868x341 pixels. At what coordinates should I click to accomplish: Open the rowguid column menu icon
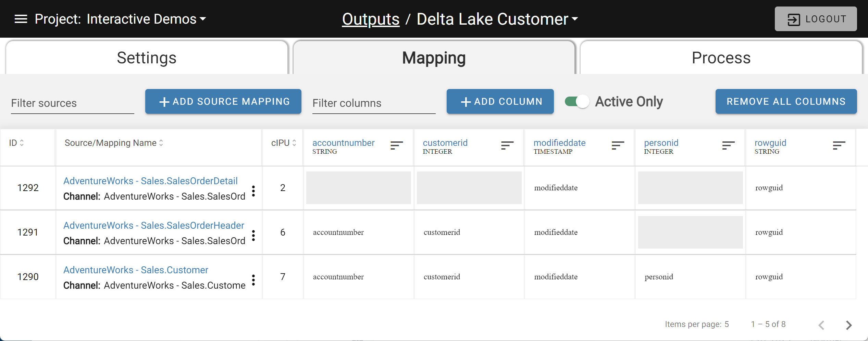tap(839, 146)
